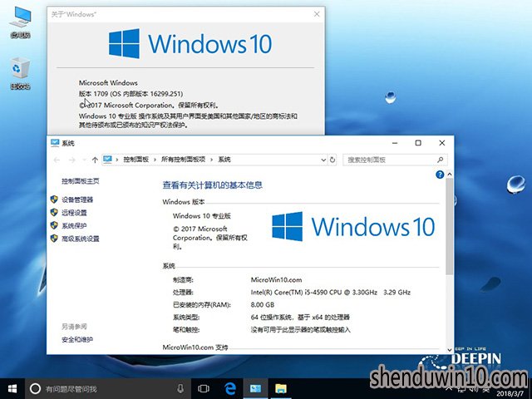The height and width of the screenshot is (399, 532).
Task: Click shield icon beside 远程设置
Action: (x=54, y=213)
